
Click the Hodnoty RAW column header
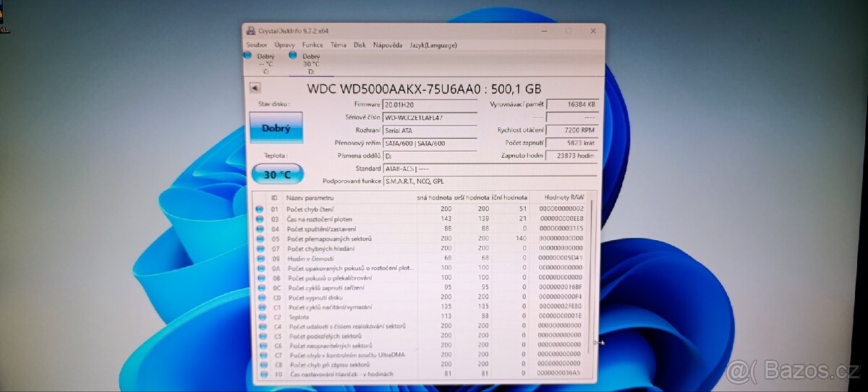[558, 197]
